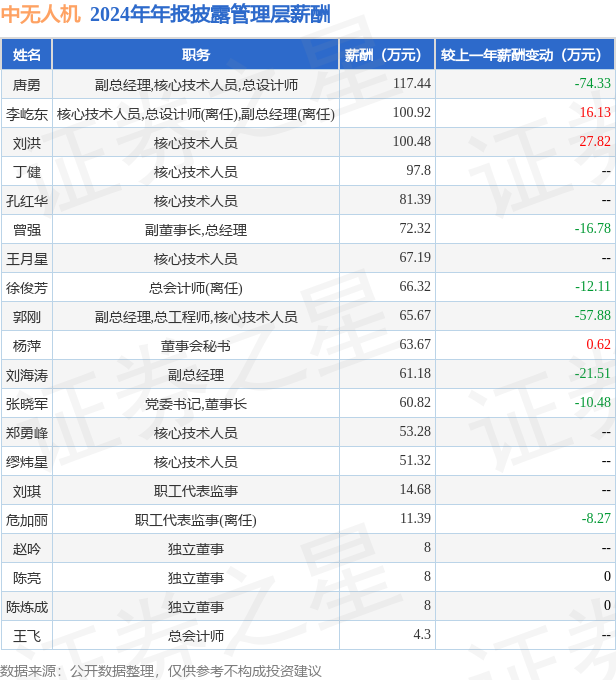Select the name cell 曾强

coord(26,230)
